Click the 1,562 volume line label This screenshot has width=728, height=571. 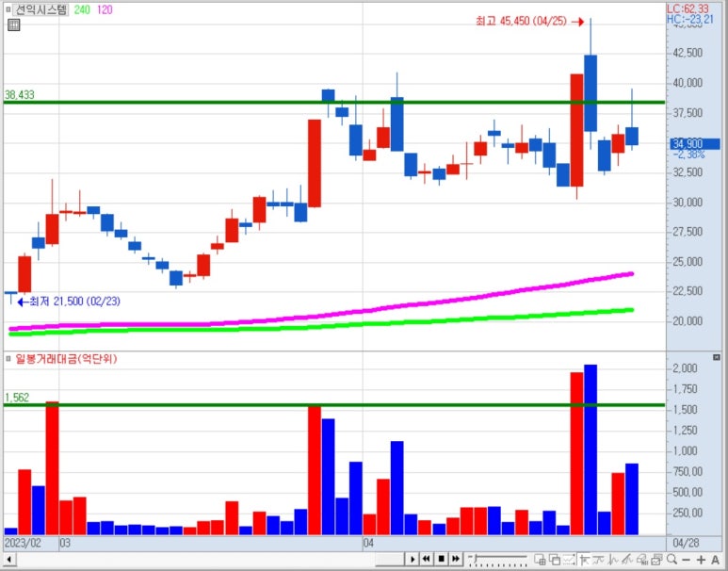pos(17,398)
